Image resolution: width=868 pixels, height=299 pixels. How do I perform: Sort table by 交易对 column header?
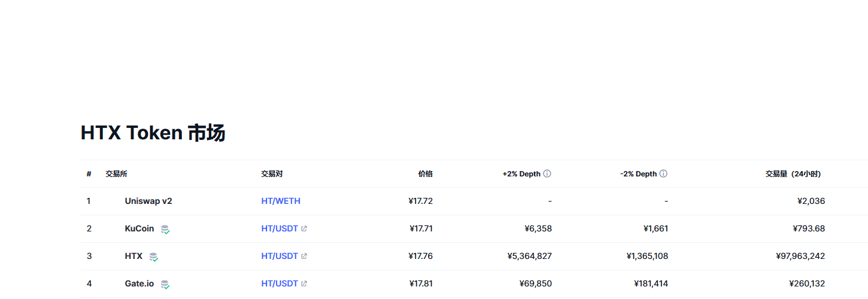[x=272, y=174]
